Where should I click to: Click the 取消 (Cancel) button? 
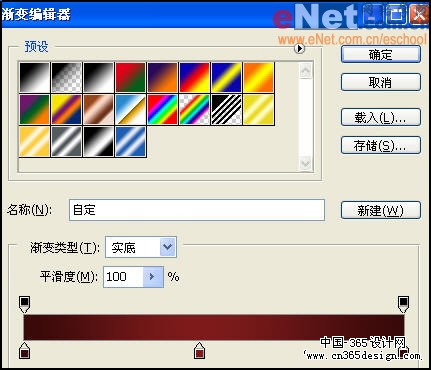(x=381, y=82)
